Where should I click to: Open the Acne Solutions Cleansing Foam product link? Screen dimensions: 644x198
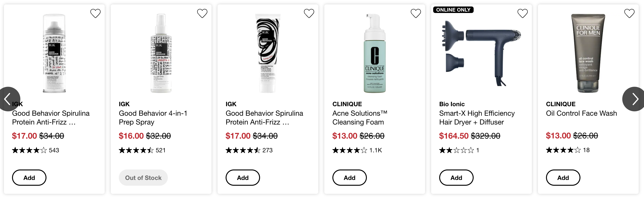360,118
